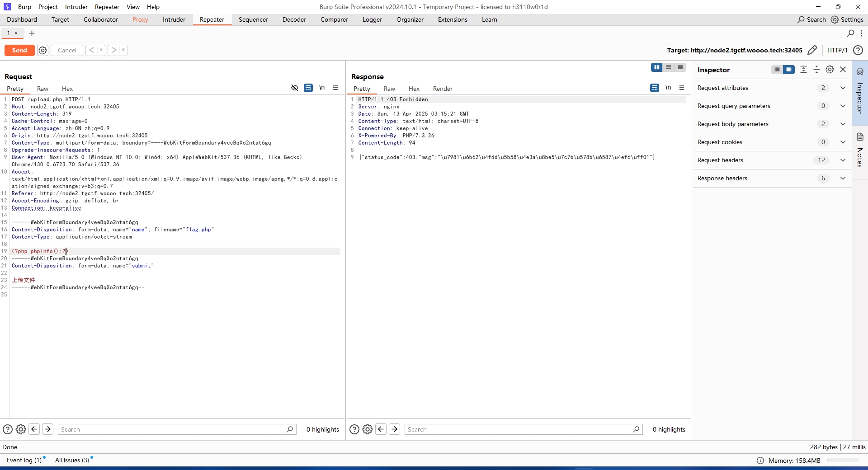The height and width of the screenshot is (470, 868).
Task: Toggle word wrap in Response panel
Action: pyautogui.click(x=655, y=88)
